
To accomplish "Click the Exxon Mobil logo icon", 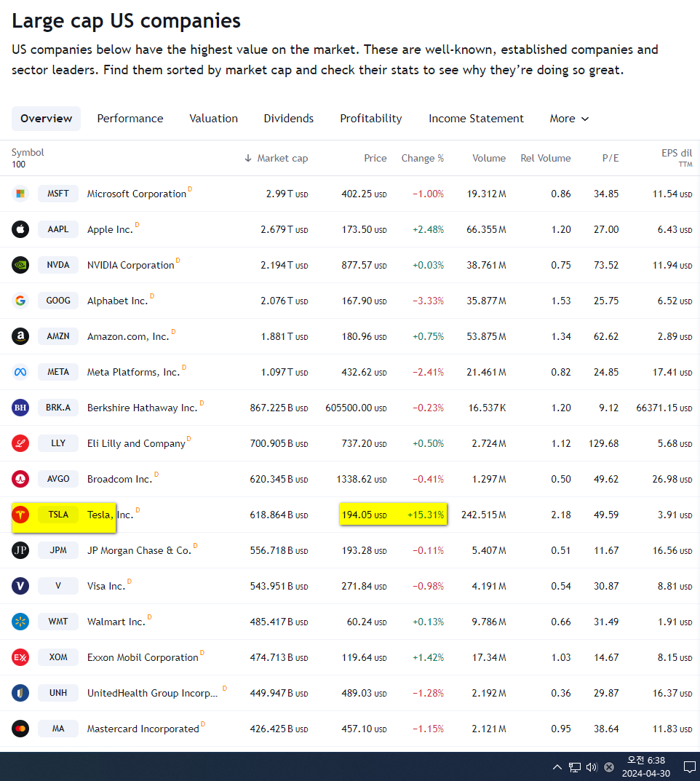I will pyautogui.click(x=20, y=657).
